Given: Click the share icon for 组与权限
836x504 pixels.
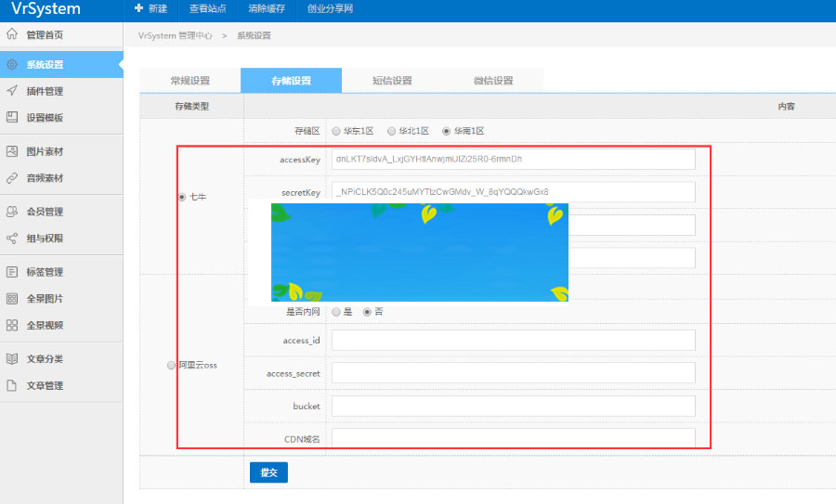Looking at the screenshot, I should [x=12, y=239].
